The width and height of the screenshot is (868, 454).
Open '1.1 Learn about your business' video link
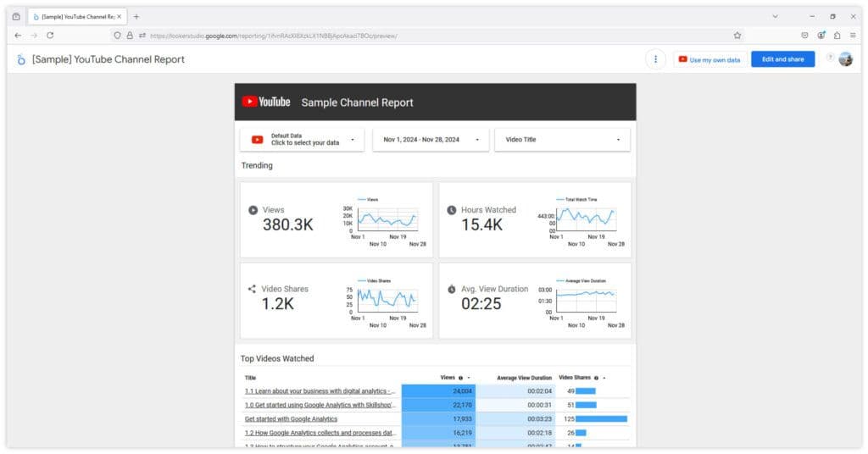click(x=320, y=391)
